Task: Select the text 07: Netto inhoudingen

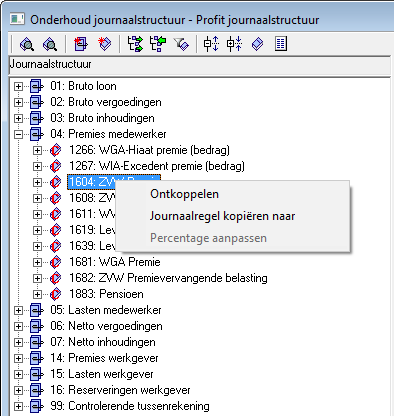Action: pos(103,342)
